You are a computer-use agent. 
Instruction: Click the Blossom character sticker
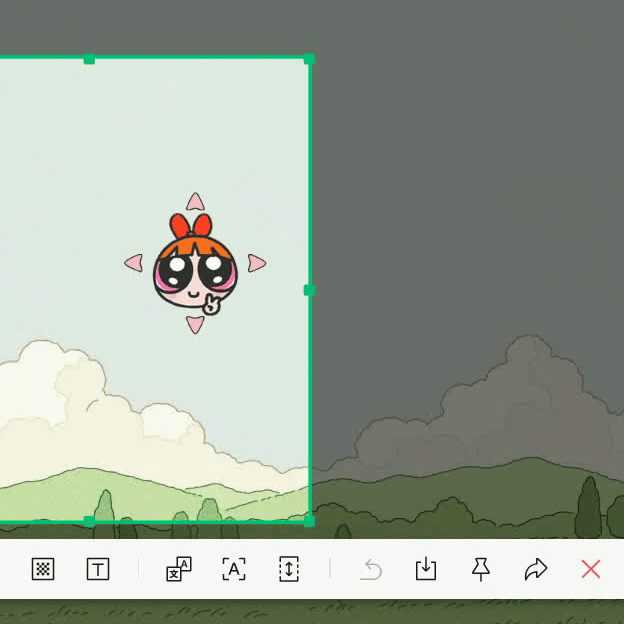pyautogui.click(x=195, y=265)
